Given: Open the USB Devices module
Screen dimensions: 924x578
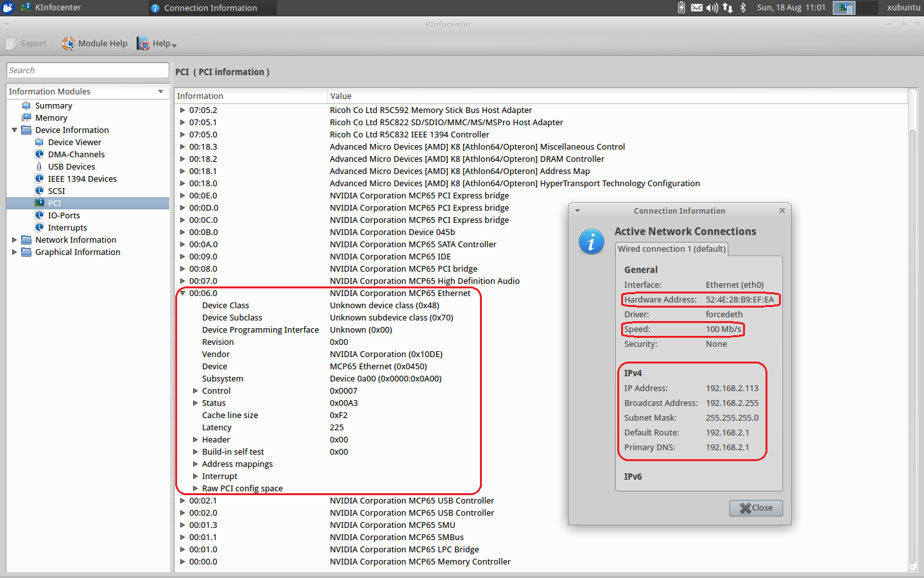Looking at the screenshot, I should pyautogui.click(x=71, y=166).
